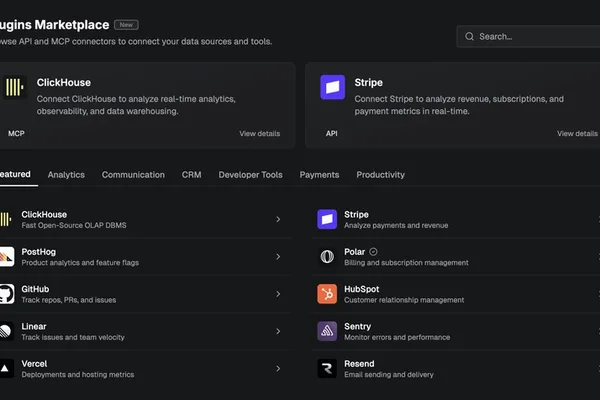Viewport: 600px width, 400px height.
Task: Open the Communication tab
Action: pos(133,175)
